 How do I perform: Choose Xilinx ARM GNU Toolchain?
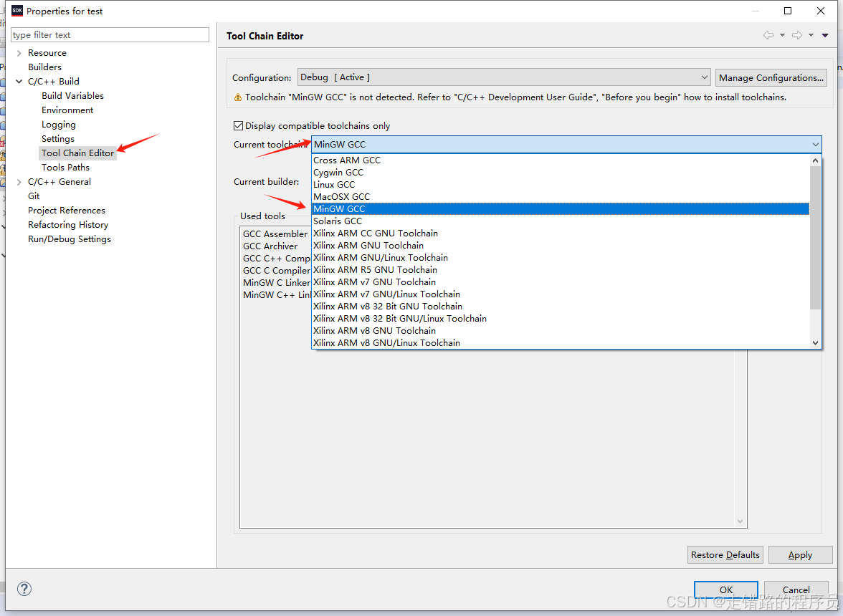[561, 246]
